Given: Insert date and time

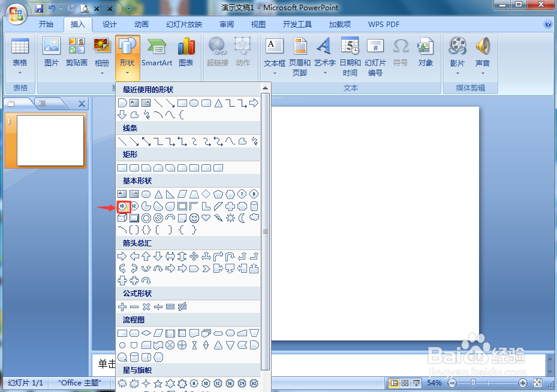Looking at the screenshot, I should tap(350, 57).
